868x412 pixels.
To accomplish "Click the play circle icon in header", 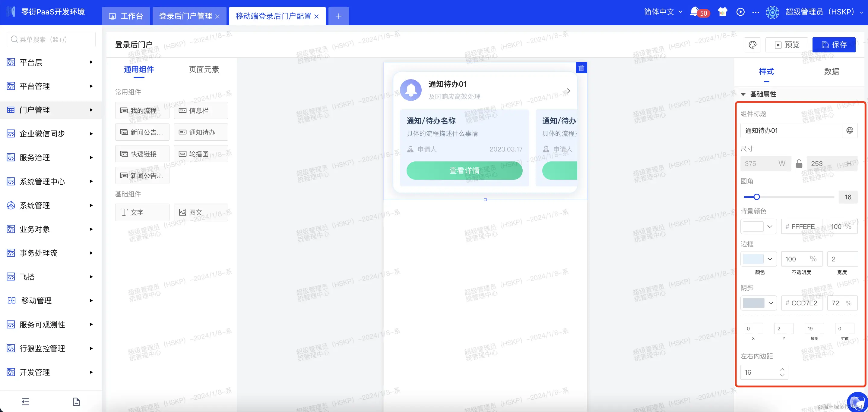I will tap(740, 12).
